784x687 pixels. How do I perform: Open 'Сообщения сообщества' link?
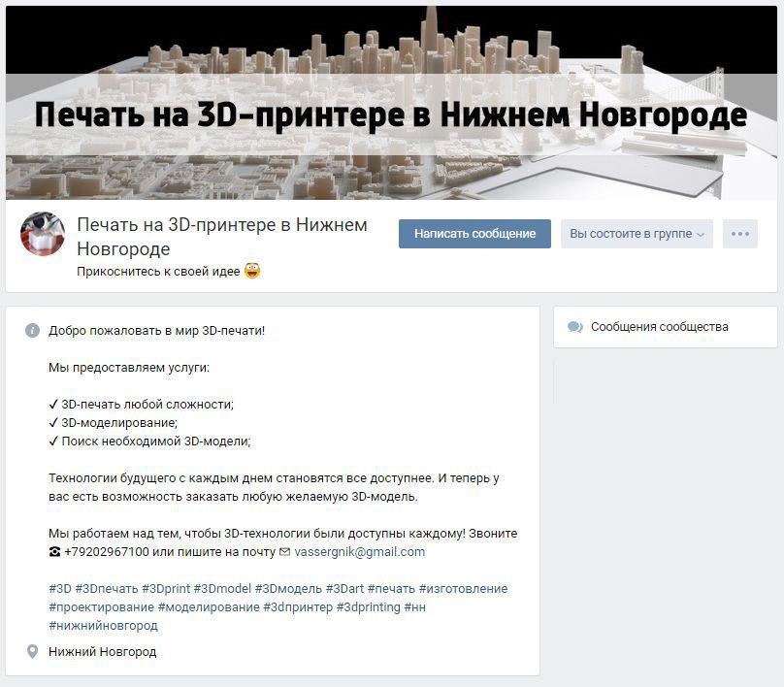pyautogui.click(x=659, y=326)
